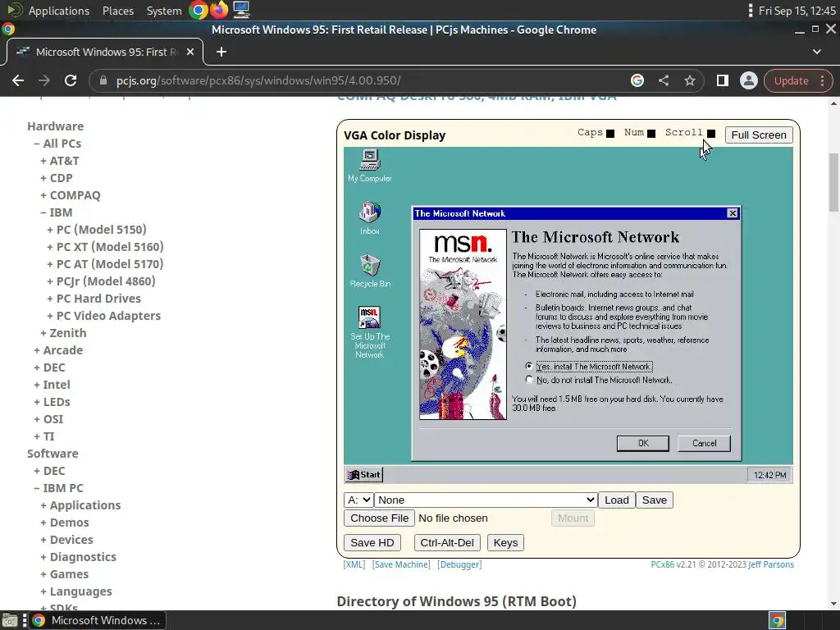Open the None diskette dropdown
Screen dimensions: 840x630
[x=486, y=500]
